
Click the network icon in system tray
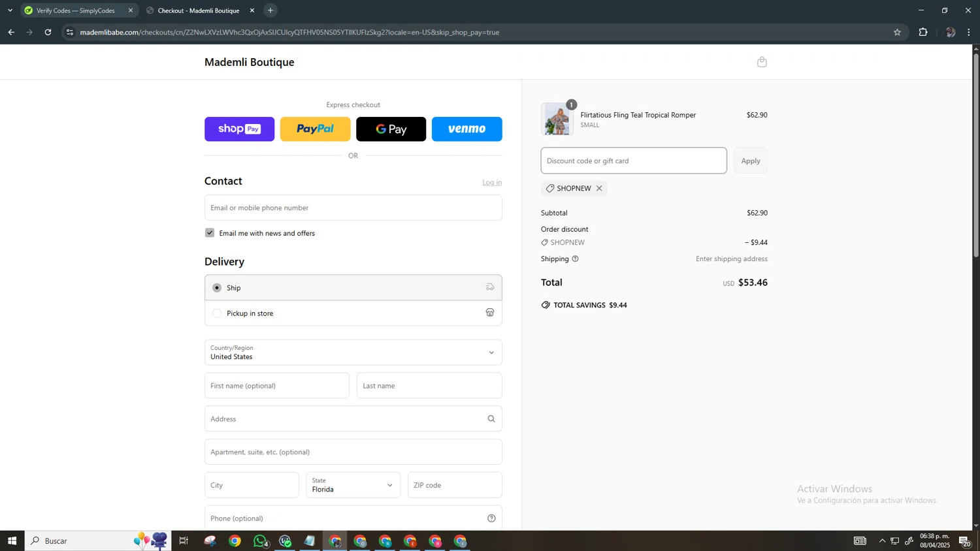coord(895,541)
